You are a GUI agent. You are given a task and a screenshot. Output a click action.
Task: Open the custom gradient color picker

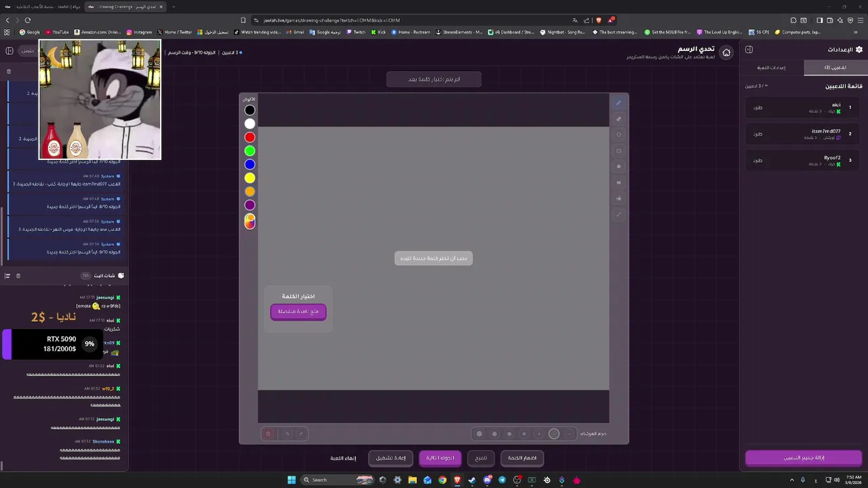coord(250,221)
